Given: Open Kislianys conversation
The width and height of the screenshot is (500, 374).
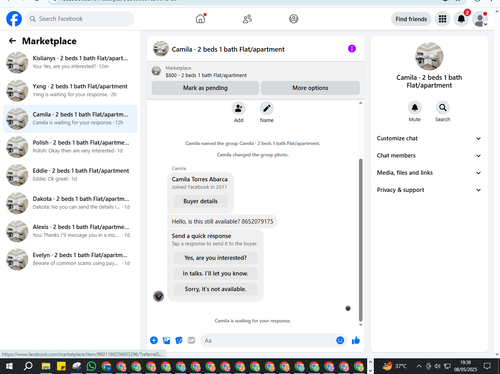Looking at the screenshot, I should (70, 62).
